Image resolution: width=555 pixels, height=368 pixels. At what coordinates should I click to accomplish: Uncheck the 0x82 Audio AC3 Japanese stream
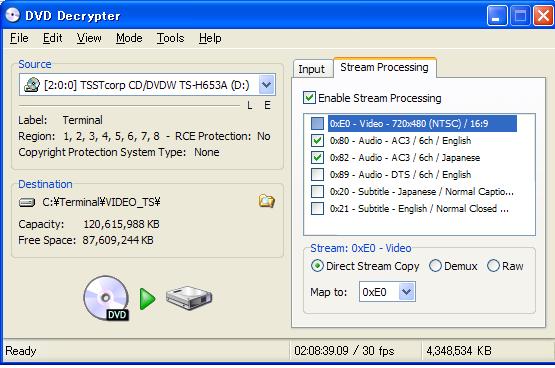317,157
